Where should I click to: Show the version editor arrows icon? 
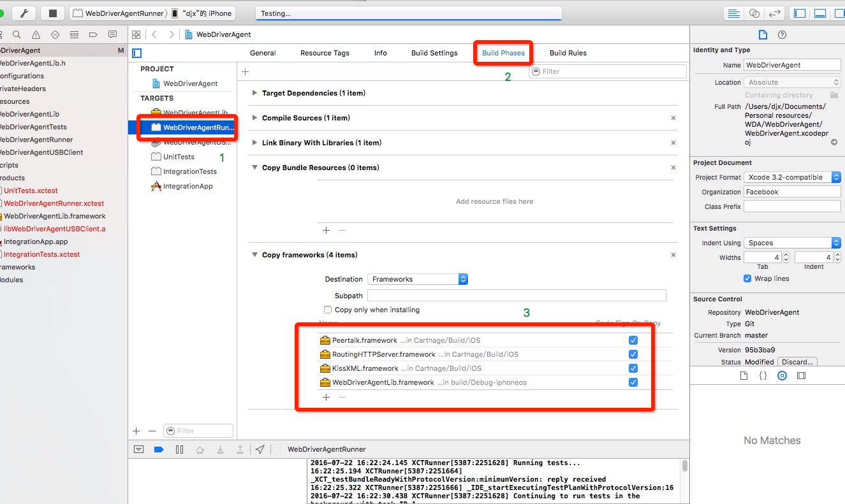(775, 13)
